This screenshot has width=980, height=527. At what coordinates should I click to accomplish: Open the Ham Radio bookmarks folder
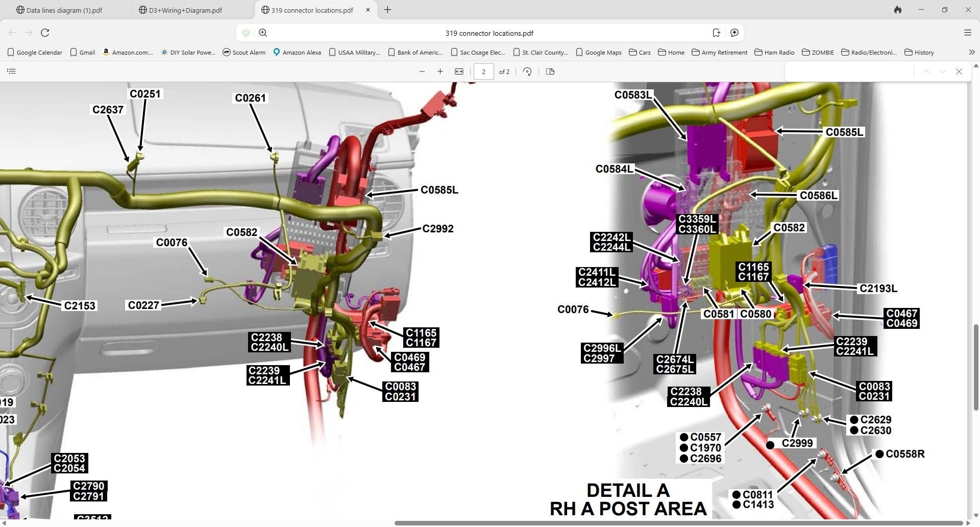[x=774, y=52]
